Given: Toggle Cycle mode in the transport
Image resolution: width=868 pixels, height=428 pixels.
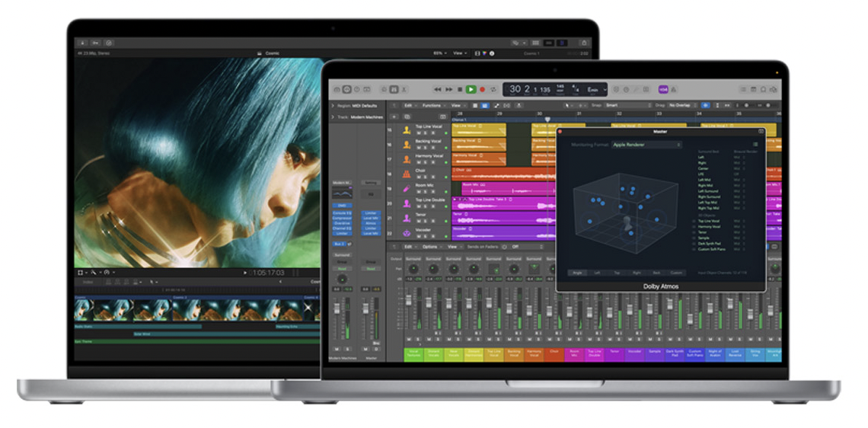Looking at the screenshot, I should click(x=493, y=89).
